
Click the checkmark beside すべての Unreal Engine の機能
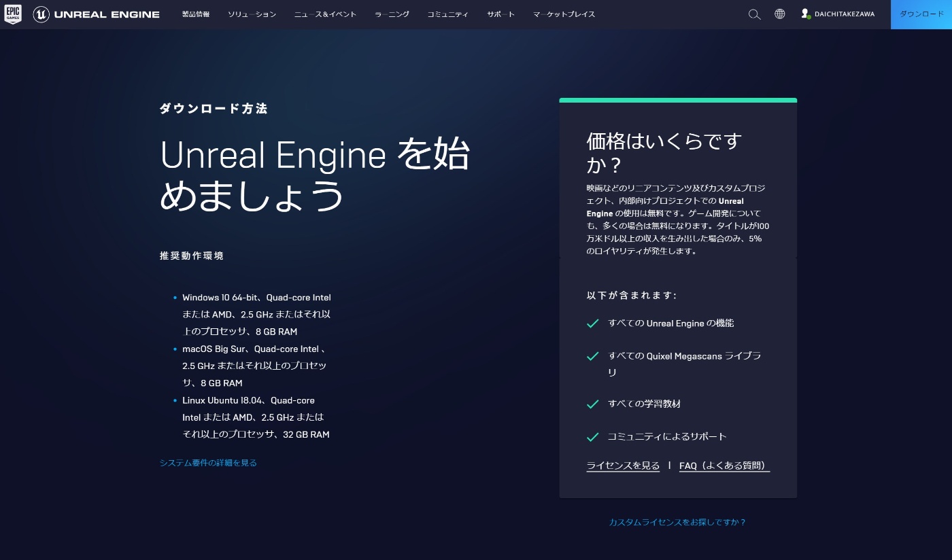pos(592,323)
